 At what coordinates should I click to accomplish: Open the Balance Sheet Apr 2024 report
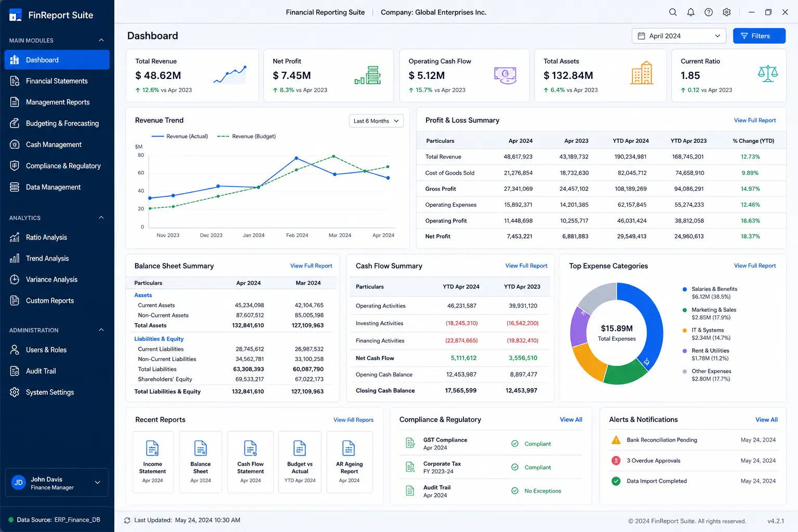coord(201,462)
